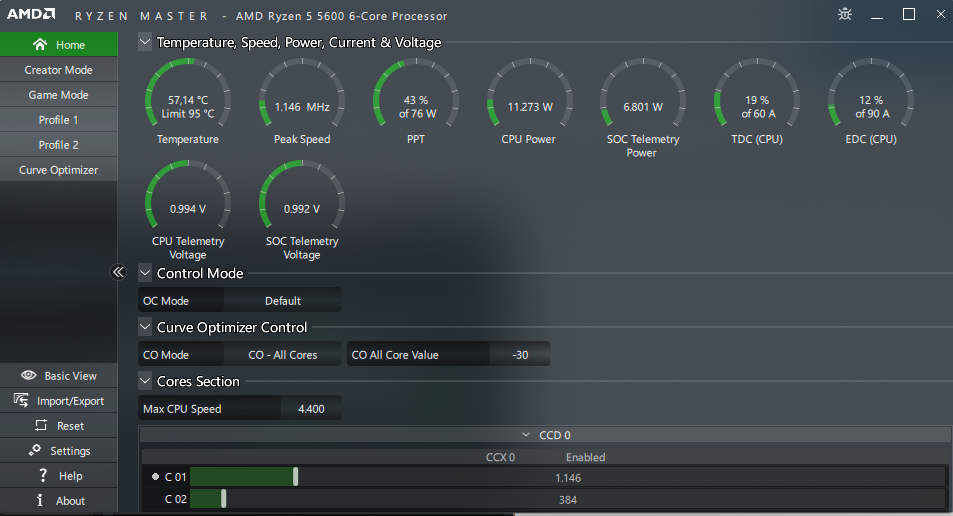Click the C 02 core speed bar handle
The width and height of the screenshot is (953, 516).
[224, 499]
